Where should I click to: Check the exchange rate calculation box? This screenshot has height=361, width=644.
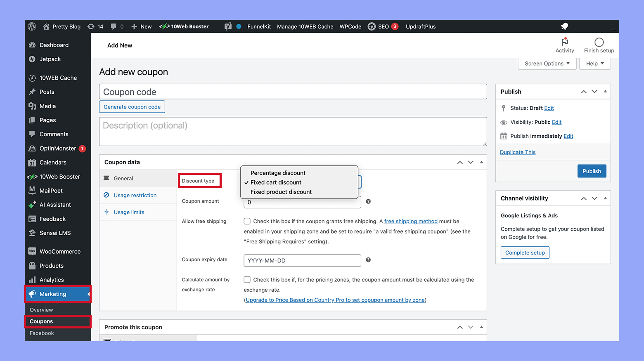[x=247, y=279]
